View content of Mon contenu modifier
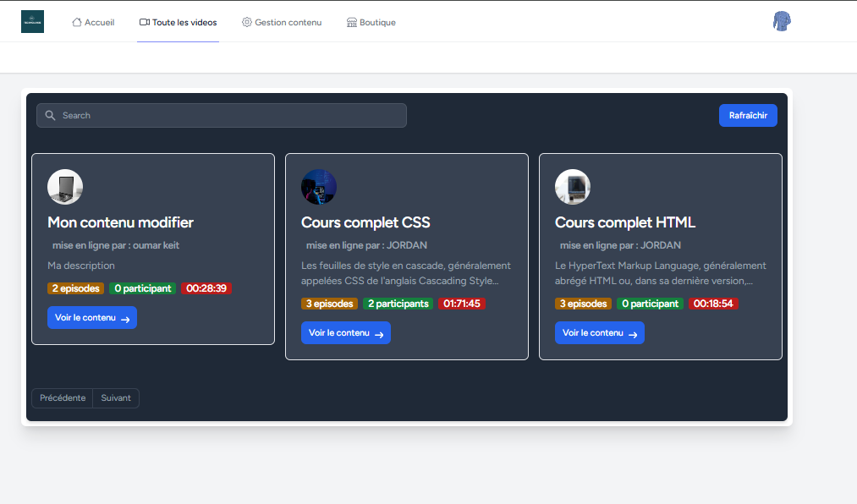857x504 pixels. click(91, 318)
